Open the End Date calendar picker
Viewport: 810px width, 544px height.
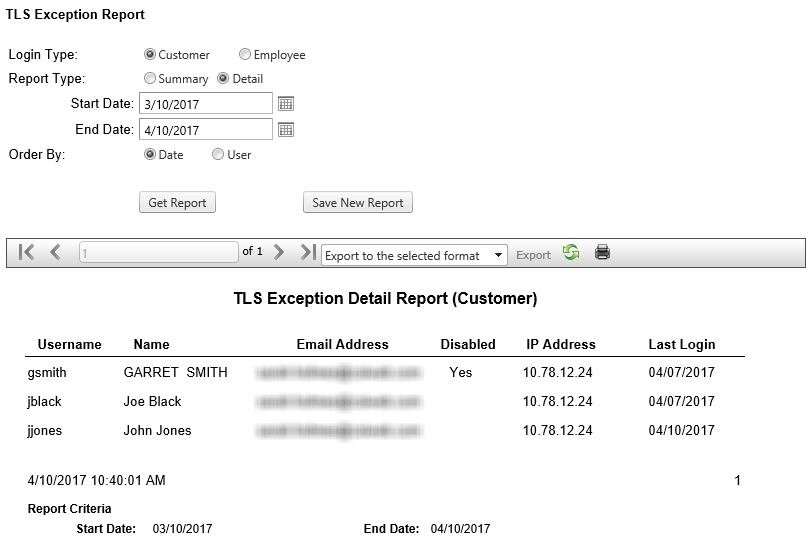pos(285,129)
